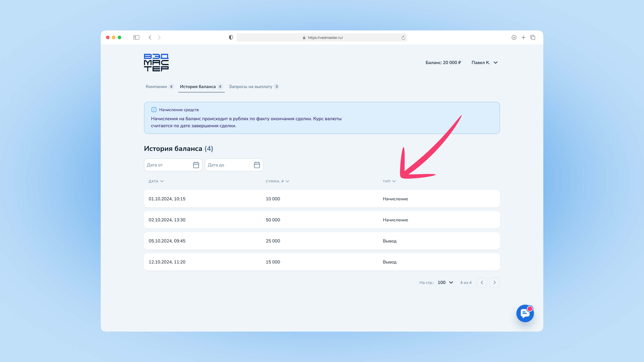Image resolution: width=644 pixels, height=362 pixels.
Task: Open the rows per page 100 dropdown
Action: (x=445, y=282)
